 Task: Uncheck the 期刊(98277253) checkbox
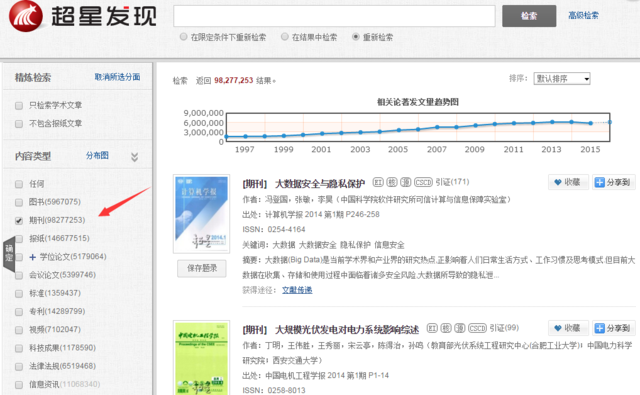click(19, 220)
